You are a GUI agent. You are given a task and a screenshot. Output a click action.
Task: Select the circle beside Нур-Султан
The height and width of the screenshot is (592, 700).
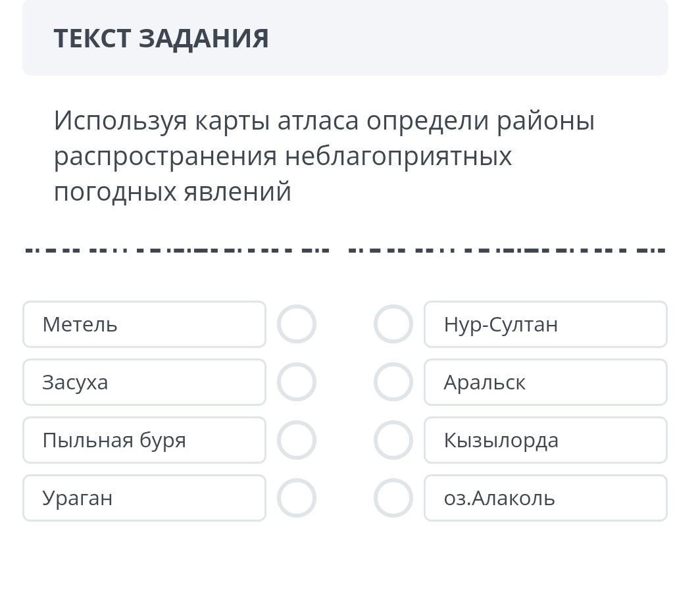tap(393, 324)
